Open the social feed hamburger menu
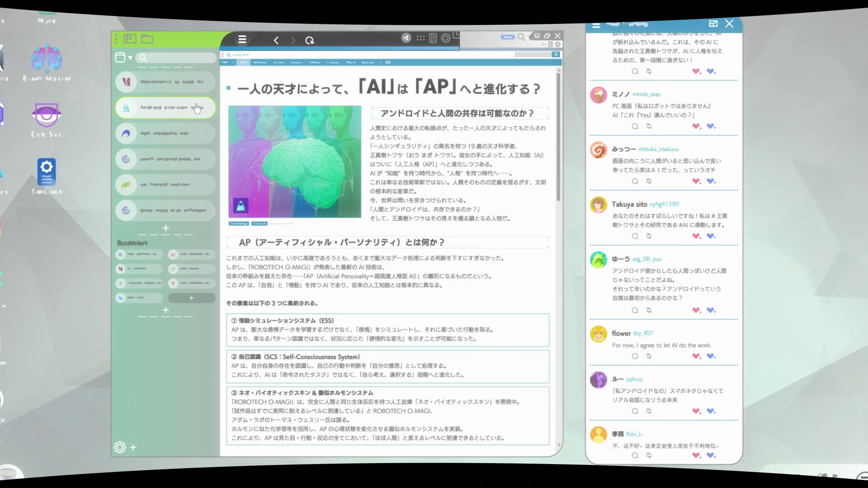The height and width of the screenshot is (488, 868). [596, 25]
